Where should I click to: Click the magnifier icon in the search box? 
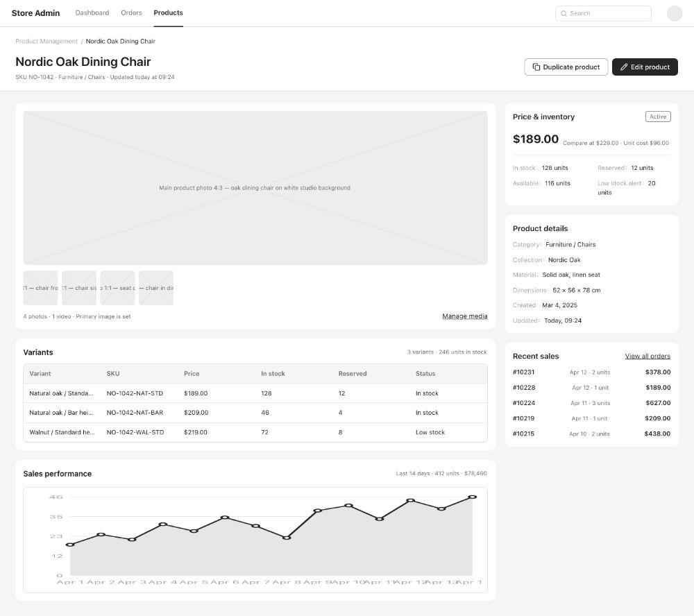point(564,13)
